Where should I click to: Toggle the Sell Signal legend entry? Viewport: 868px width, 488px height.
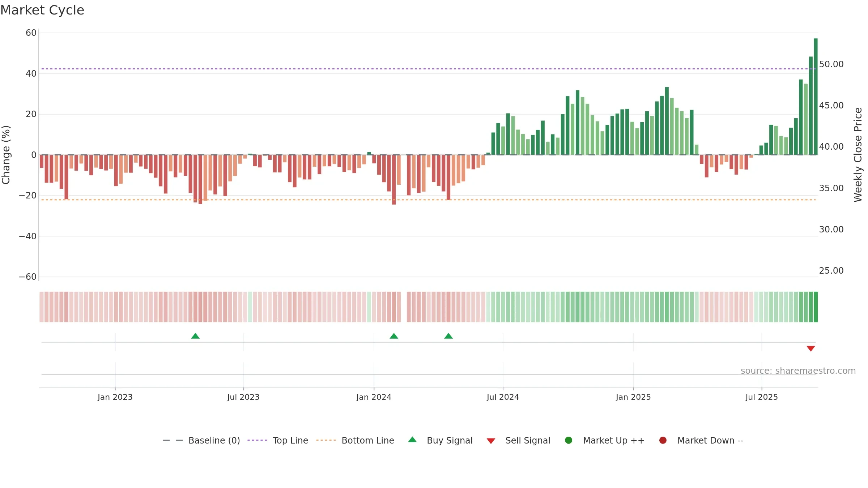[x=518, y=440]
